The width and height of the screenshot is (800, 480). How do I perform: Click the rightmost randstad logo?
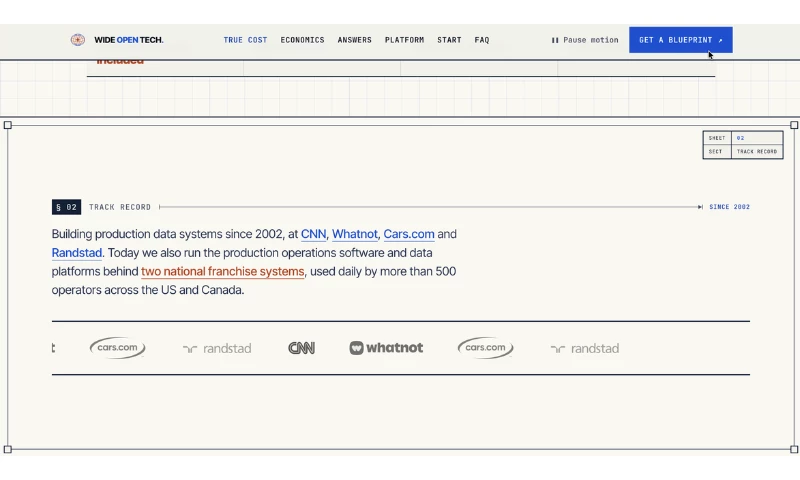click(x=585, y=348)
